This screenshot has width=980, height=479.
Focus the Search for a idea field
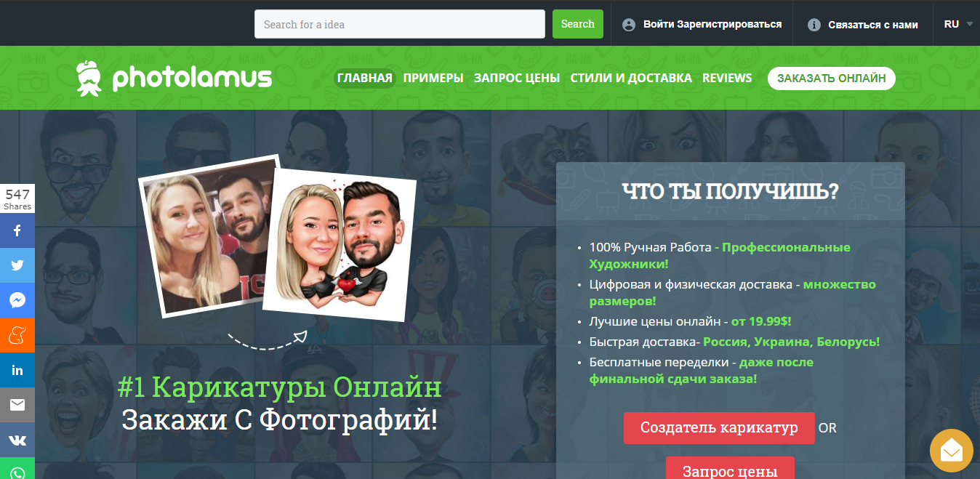point(400,24)
